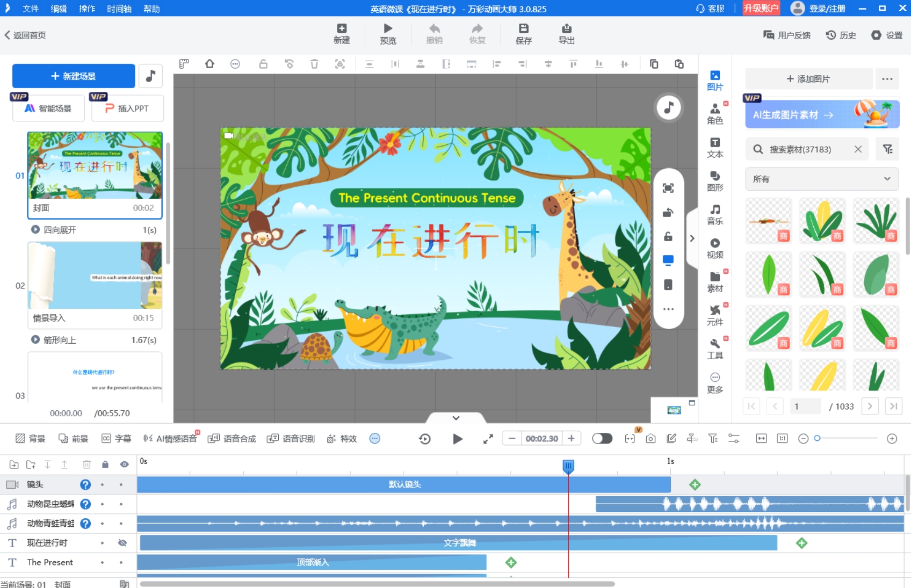
Task: Open the 特效 effects tool
Action: (341, 438)
